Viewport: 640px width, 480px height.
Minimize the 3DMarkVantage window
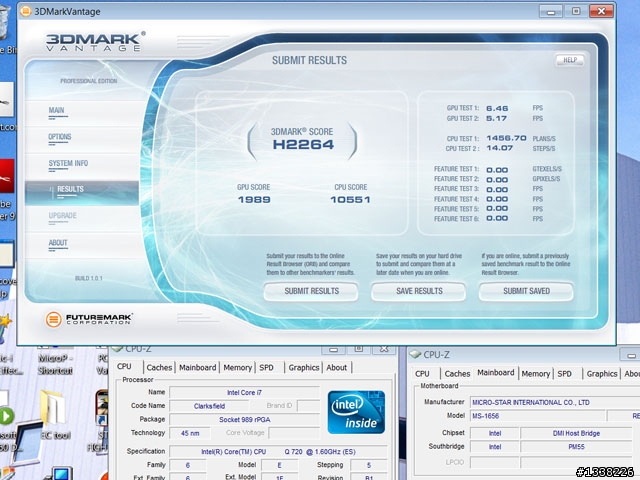point(551,11)
